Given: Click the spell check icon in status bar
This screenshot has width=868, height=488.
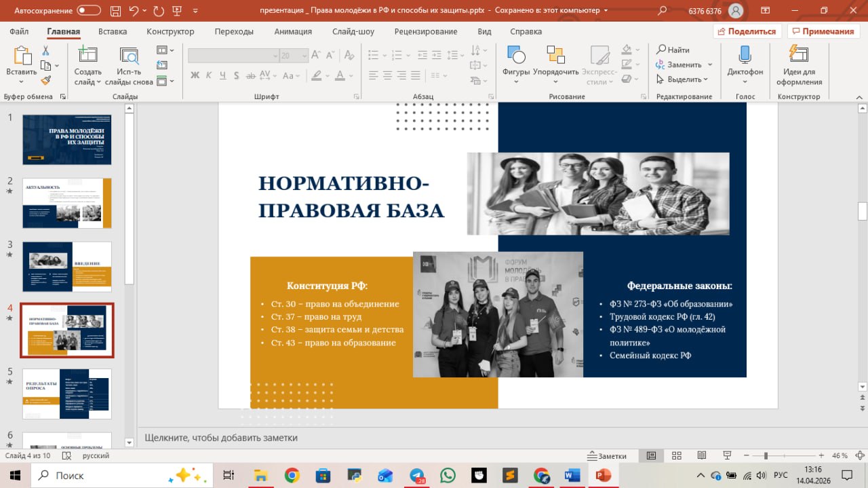Looking at the screenshot, I should pos(68,455).
